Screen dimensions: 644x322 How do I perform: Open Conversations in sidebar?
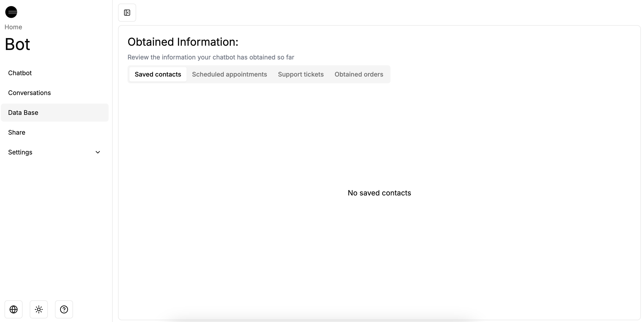[x=30, y=93]
